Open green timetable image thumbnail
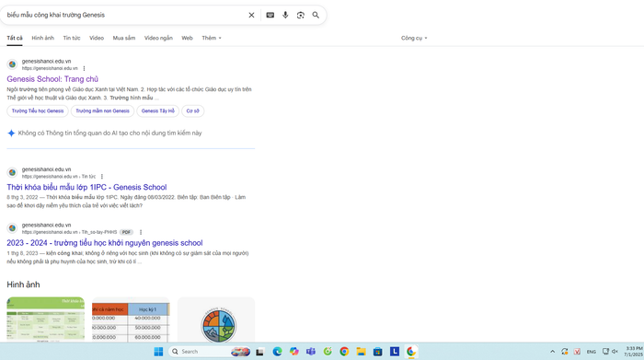The width and height of the screenshot is (644, 360). pyautogui.click(x=46, y=319)
